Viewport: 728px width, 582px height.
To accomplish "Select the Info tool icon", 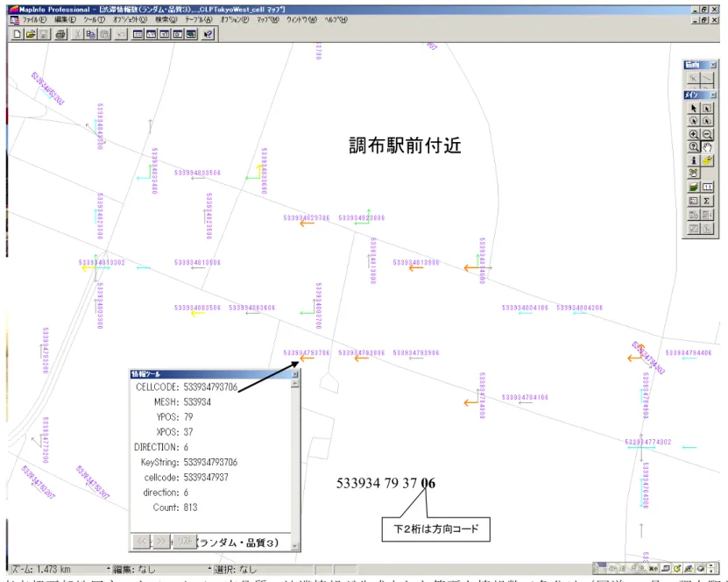I will pyautogui.click(x=693, y=160).
